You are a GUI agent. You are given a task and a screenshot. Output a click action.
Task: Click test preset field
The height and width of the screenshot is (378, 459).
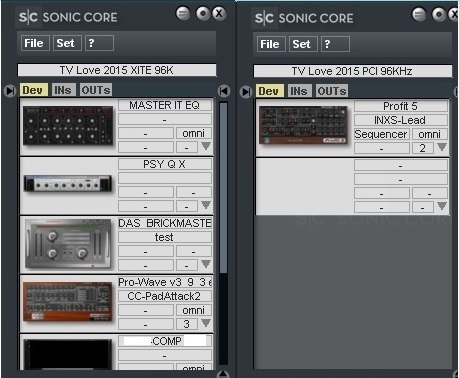165,237
